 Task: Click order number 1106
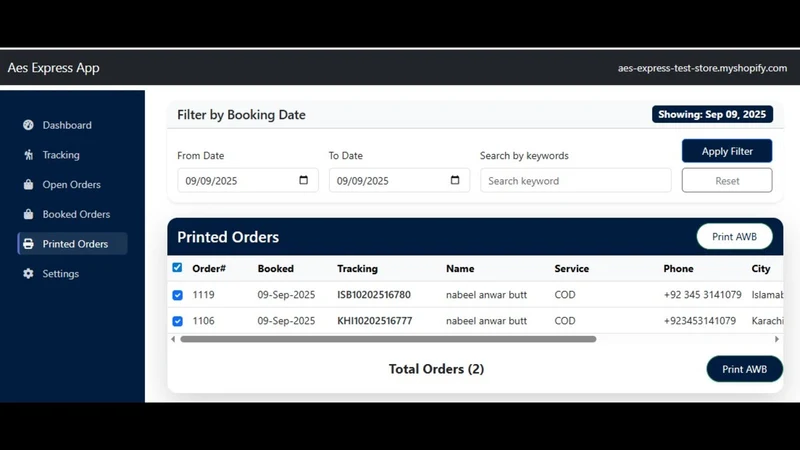coord(203,321)
